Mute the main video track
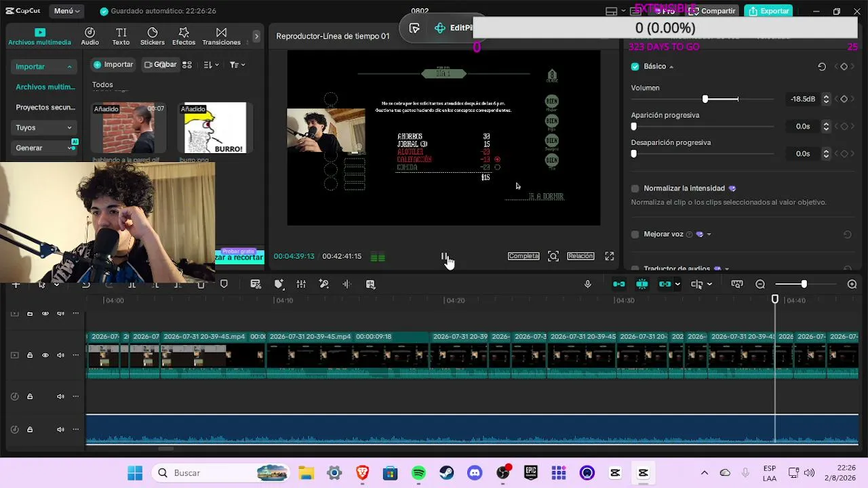Image resolution: width=868 pixels, height=488 pixels. [x=61, y=355]
